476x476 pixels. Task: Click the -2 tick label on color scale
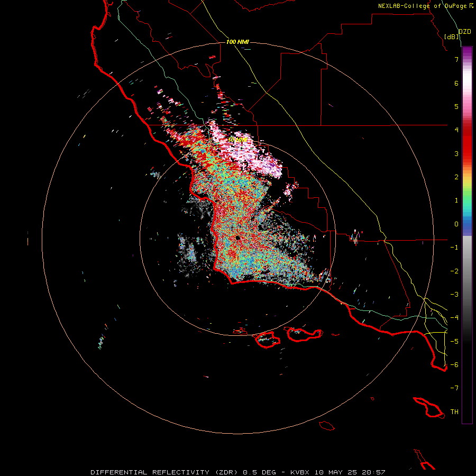(454, 271)
